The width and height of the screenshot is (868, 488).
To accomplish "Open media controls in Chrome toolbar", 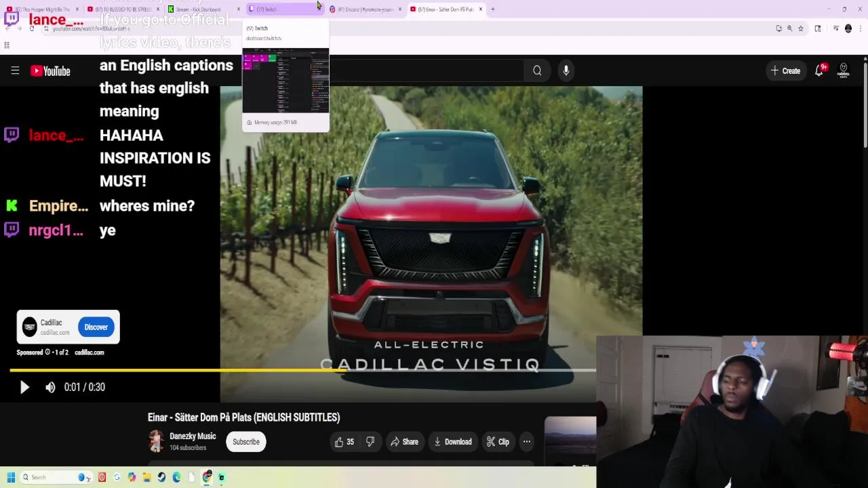I will [835, 28].
